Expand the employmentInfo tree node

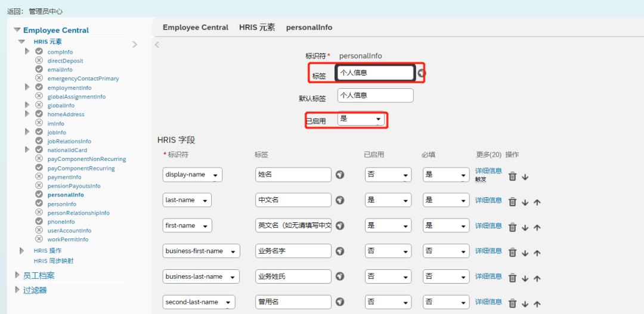coord(27,87)
